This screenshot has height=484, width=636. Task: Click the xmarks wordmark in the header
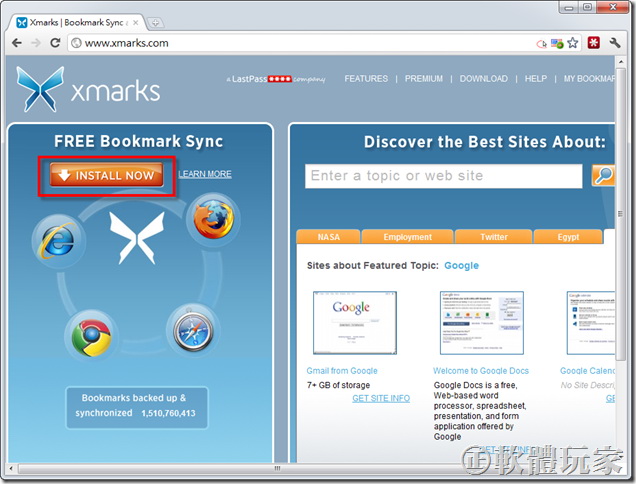116,90
